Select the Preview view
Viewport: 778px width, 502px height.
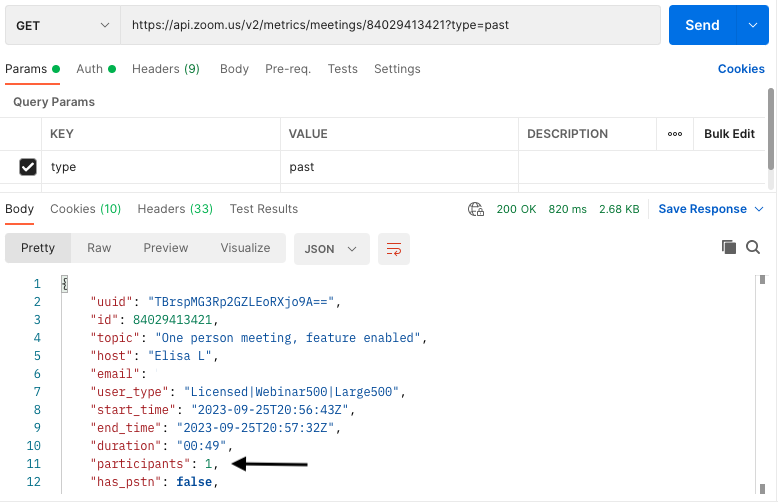click(x=166, y=248)
